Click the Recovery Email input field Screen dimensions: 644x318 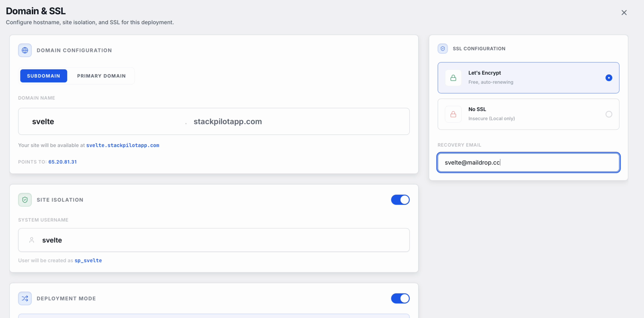coord(528,162)
